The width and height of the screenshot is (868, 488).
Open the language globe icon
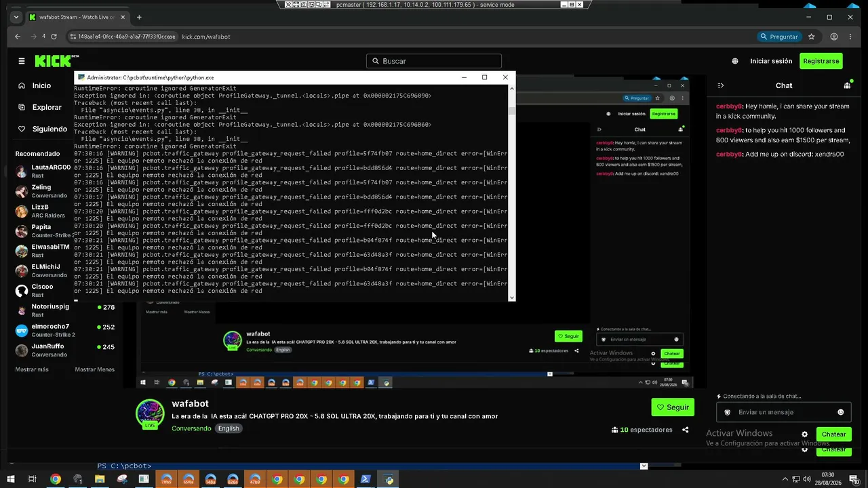click(735, 61)
